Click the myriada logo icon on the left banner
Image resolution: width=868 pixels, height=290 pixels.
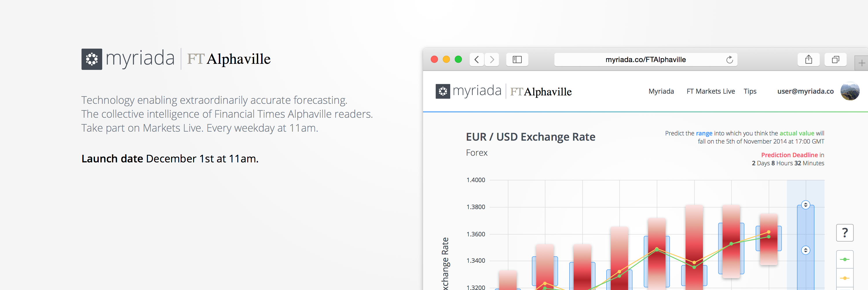coord(92,59)
